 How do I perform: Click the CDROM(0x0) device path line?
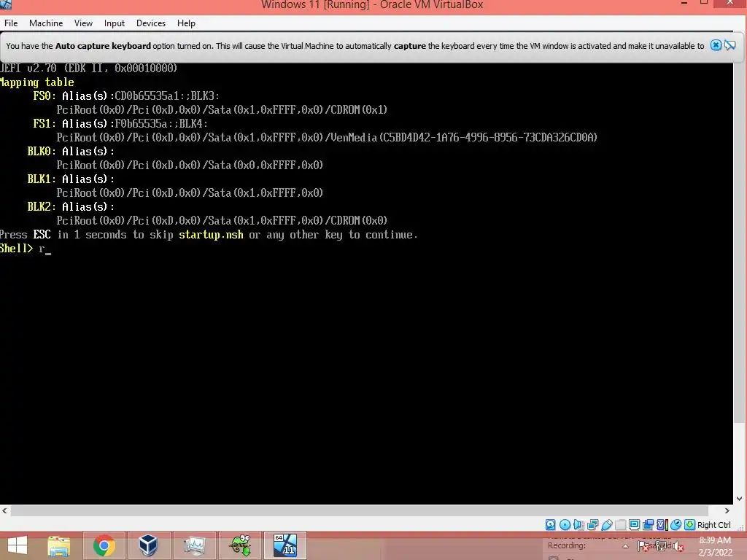pyautogui.click(x=222, y=220)
